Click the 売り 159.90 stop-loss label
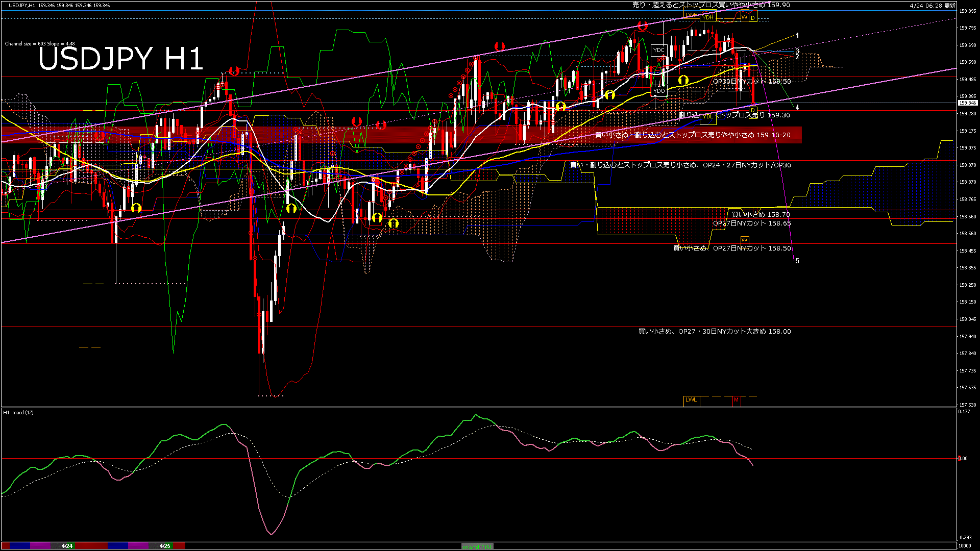980x551 pixels. (x=710, y=5)
